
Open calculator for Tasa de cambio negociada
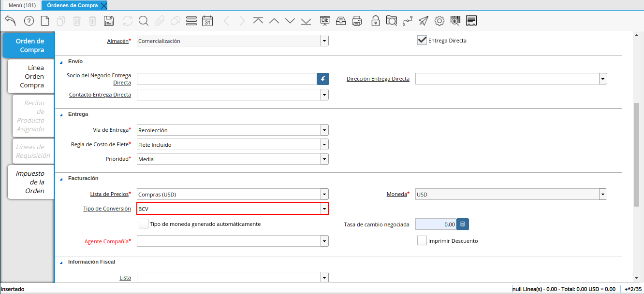[463, 224]
